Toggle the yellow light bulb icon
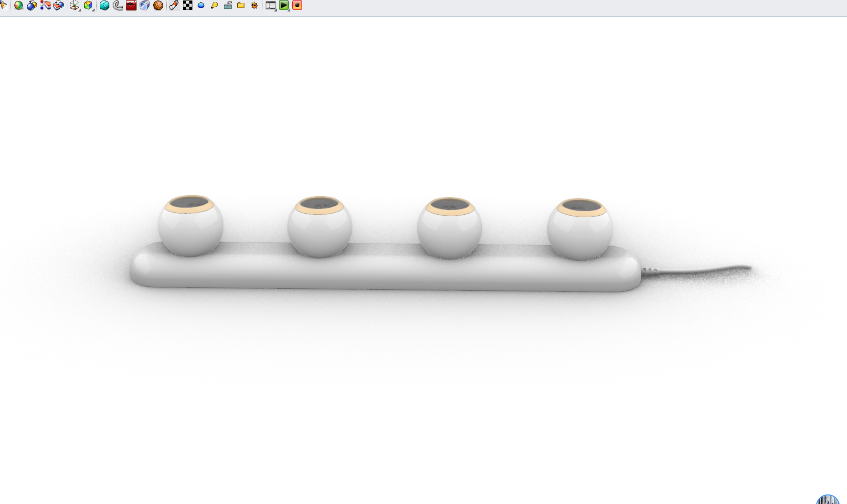 click(x=214, y=6)
